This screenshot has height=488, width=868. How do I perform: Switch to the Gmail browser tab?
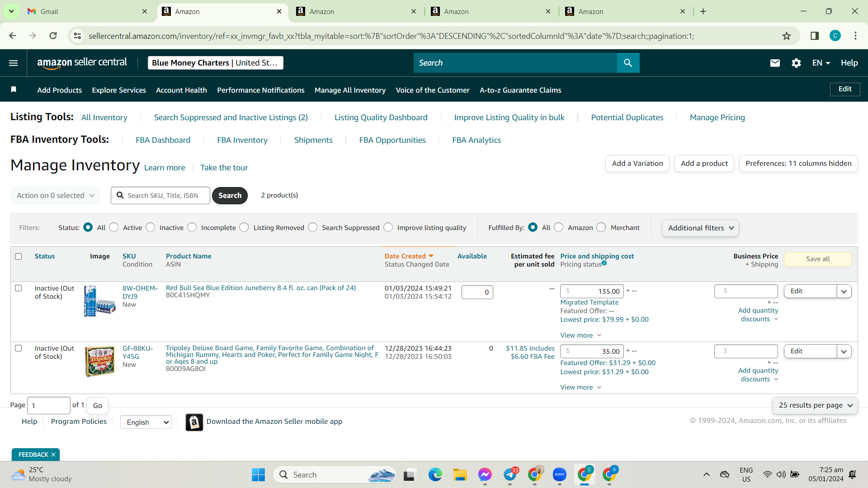click(x=87, y=11)
